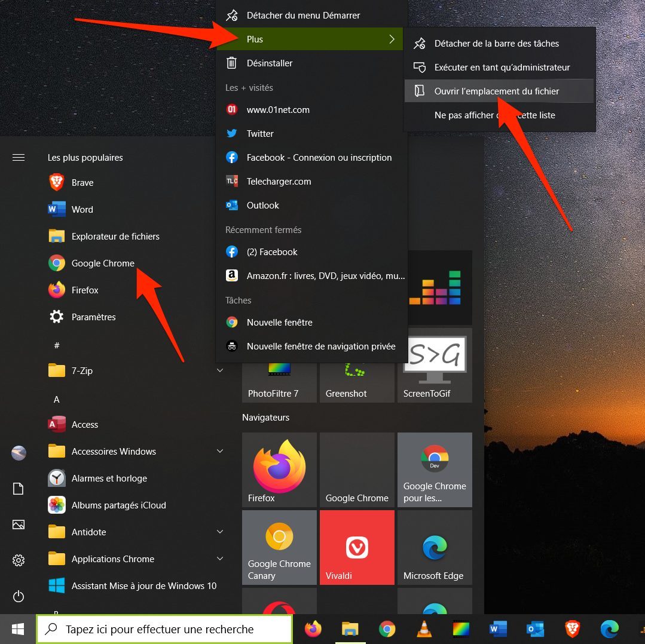Open Outlook from the most visited list
The width and height of the screenshot is (645, 644).
[x=312, y=205]
